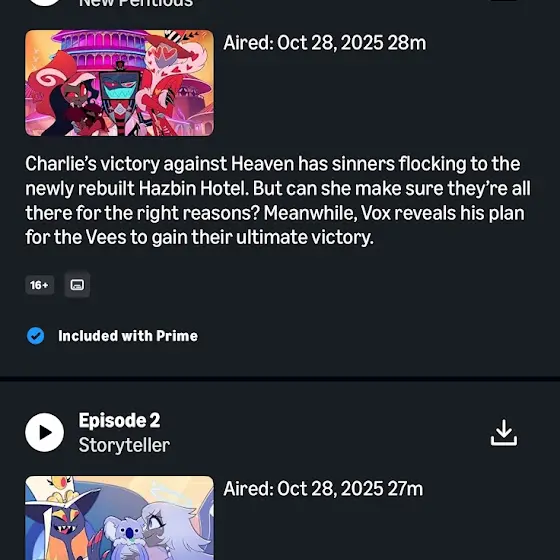The image size is (560, 560).
Task: Open the Episode 2 koala thumbnail
Action: (119, 518)
